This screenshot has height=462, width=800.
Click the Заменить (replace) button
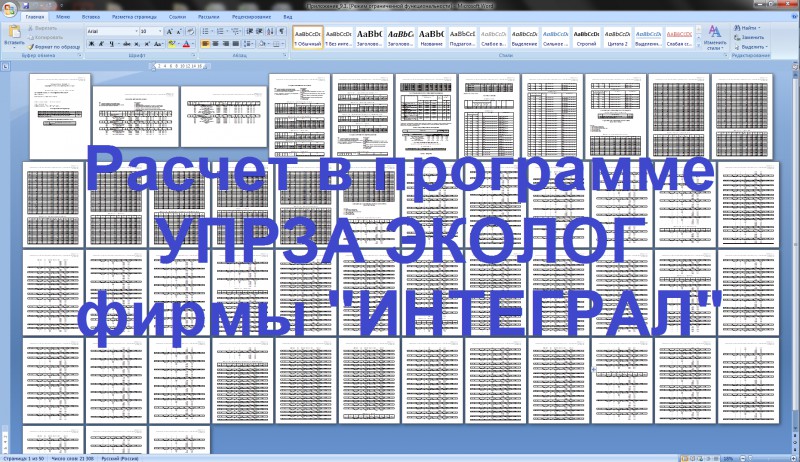pyautogui.click(x=749, y=37)
